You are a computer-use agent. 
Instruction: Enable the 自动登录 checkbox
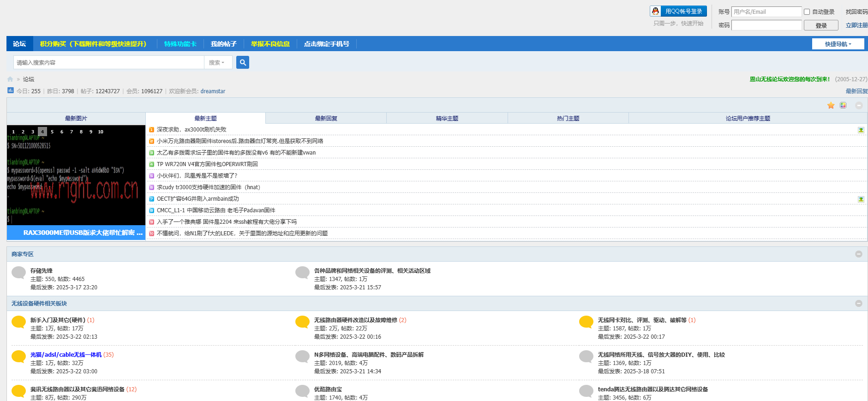click(x=807, y=12)
